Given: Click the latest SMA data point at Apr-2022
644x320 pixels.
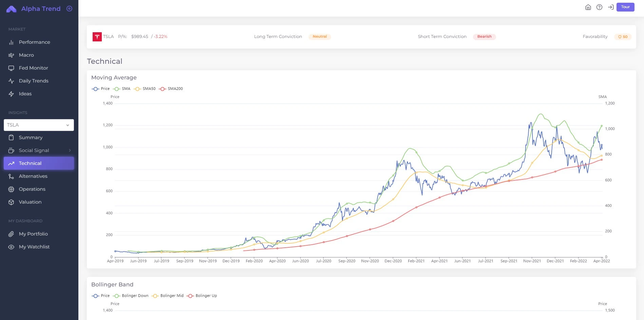Looking at the screenshot, I should 602,126.
